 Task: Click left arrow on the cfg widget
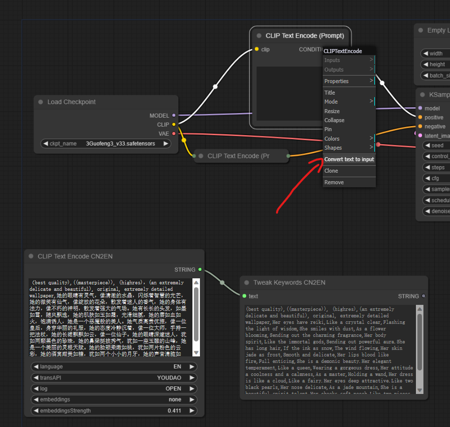[x=428, y=178]
